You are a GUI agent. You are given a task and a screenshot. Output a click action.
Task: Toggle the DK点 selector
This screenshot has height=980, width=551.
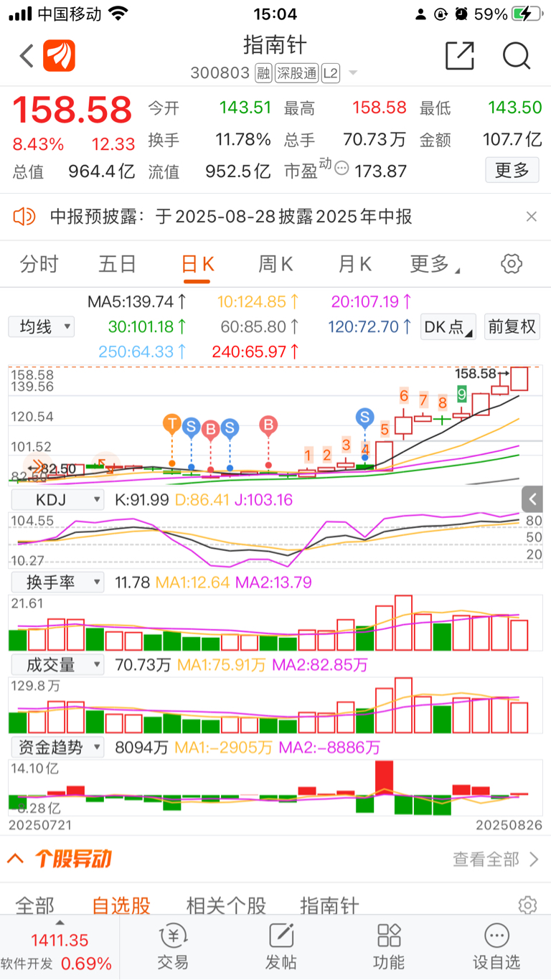pyautogui.click(x=449, y=327)
